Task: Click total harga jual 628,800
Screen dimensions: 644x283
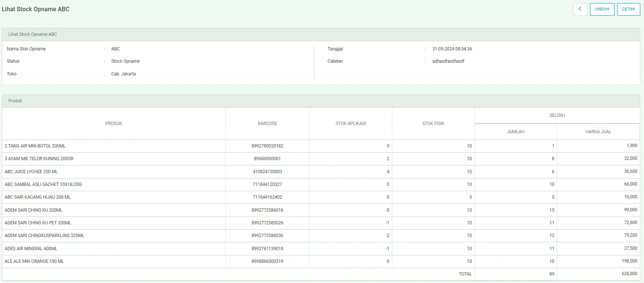Action: click(x=629, y=274)
